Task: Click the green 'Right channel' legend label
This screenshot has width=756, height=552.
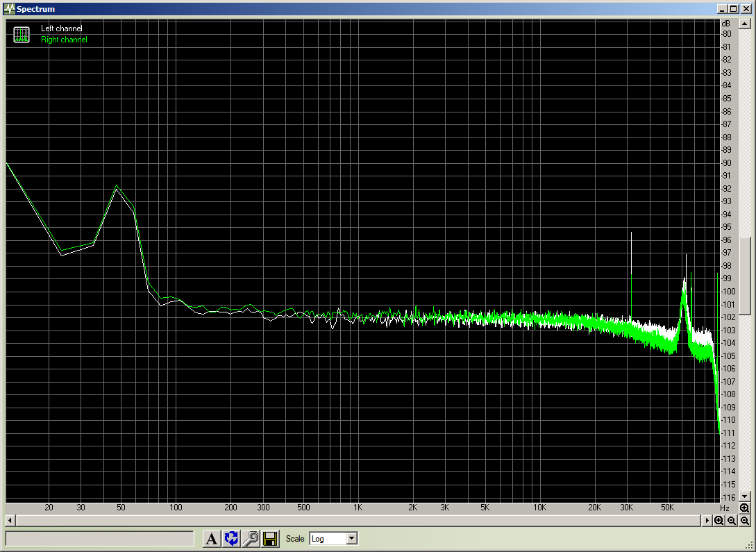Action: [x=64, y=40]
